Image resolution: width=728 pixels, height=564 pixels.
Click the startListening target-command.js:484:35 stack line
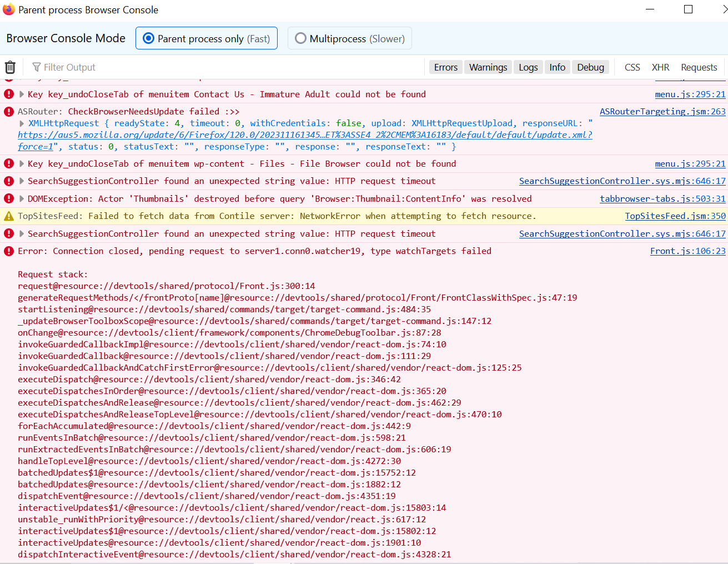click(224, 310)
